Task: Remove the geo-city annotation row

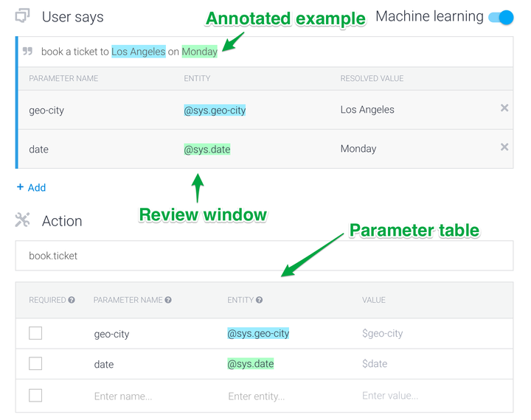Action: pyautogui.click(x=504, y=108)
